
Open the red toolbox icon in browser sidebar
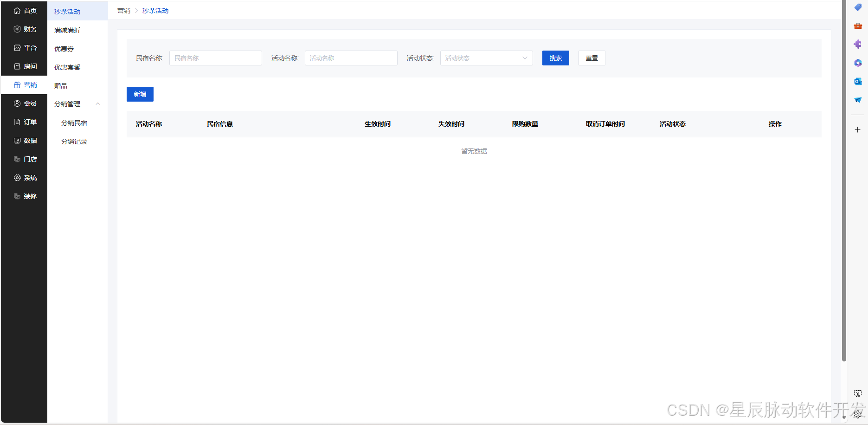(858, 26)
